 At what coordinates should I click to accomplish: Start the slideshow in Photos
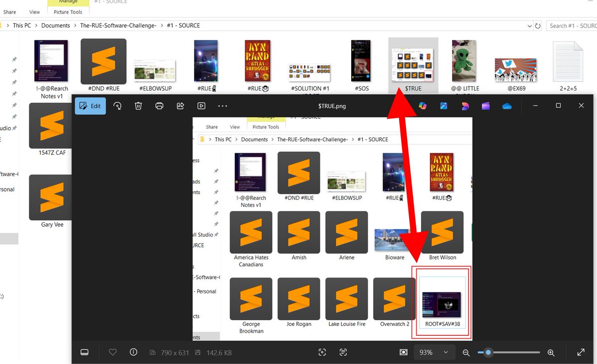coord(201,106)
